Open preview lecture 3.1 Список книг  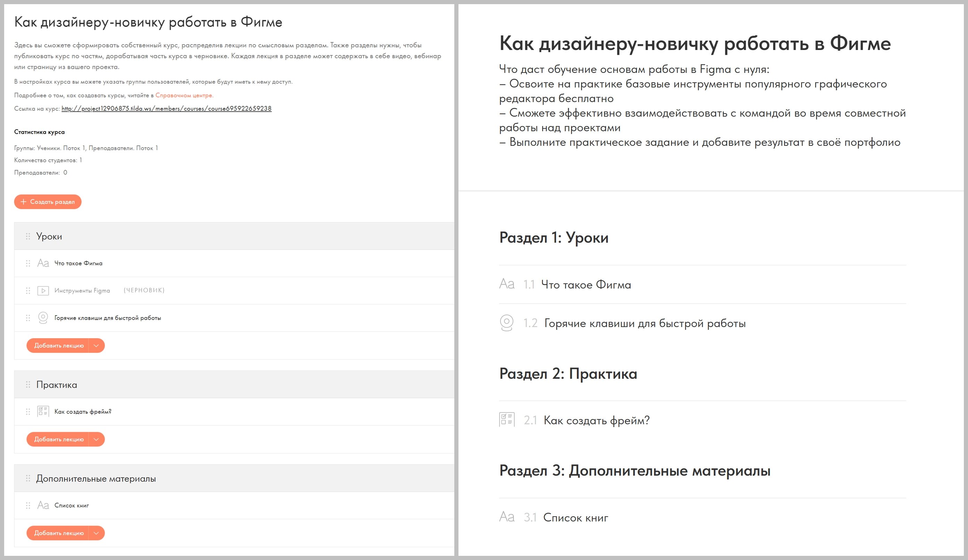(x=576, y=518)
